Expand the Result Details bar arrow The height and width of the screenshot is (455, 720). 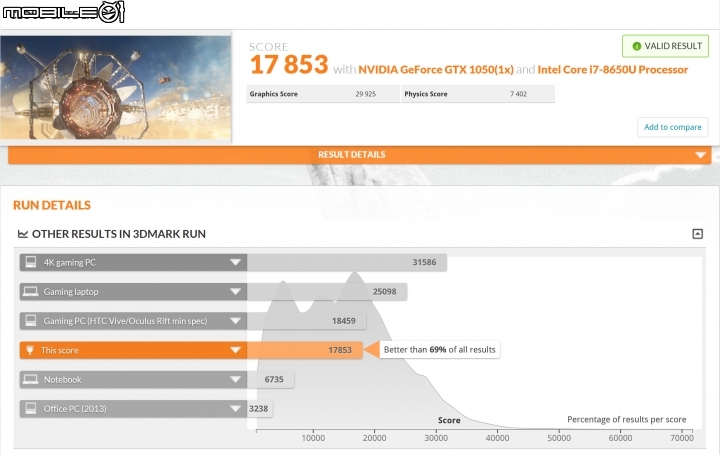700,155
